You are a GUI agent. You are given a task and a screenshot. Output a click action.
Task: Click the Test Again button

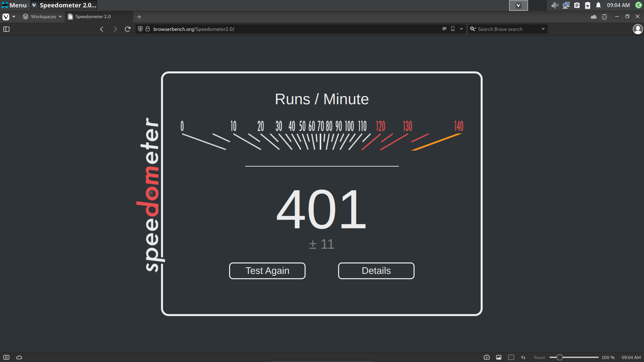tap(267, 271)
